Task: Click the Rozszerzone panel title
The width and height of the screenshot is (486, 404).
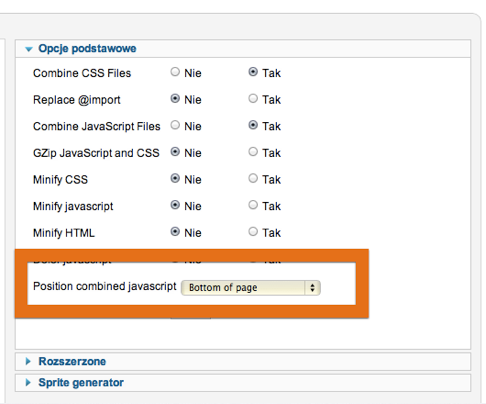Action: (72, 361)
